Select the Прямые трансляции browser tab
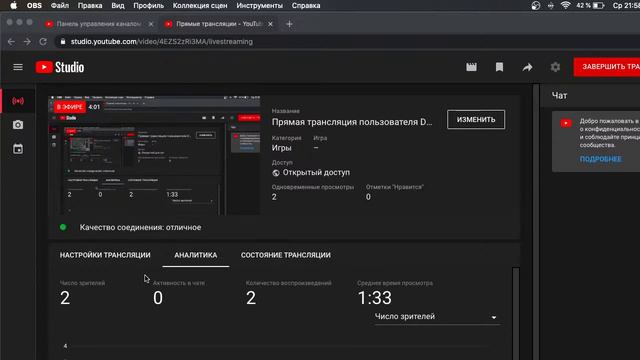This screenshot has width=640, height=360. coord(219,24)
